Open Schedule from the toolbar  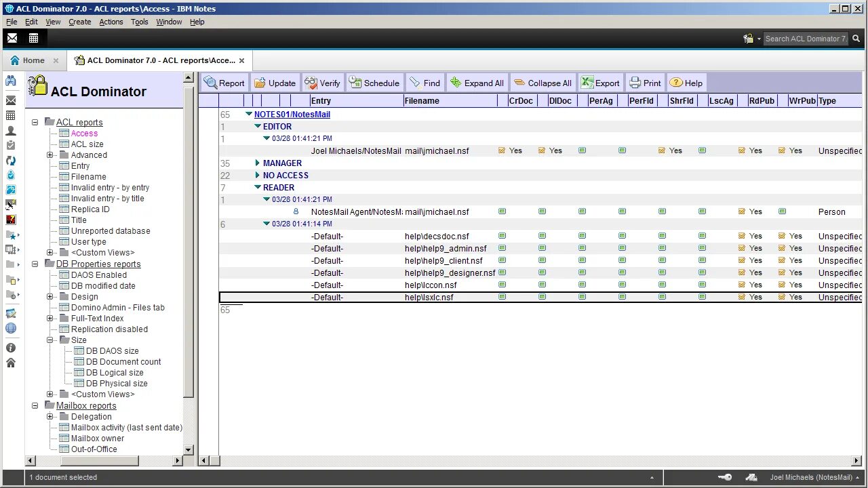[x=374, y=83]
